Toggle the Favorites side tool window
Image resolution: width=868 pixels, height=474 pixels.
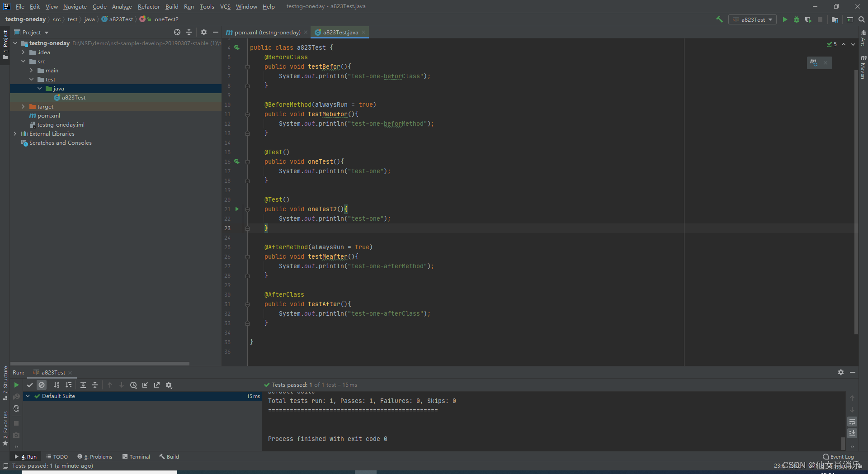tap(5, 428)
